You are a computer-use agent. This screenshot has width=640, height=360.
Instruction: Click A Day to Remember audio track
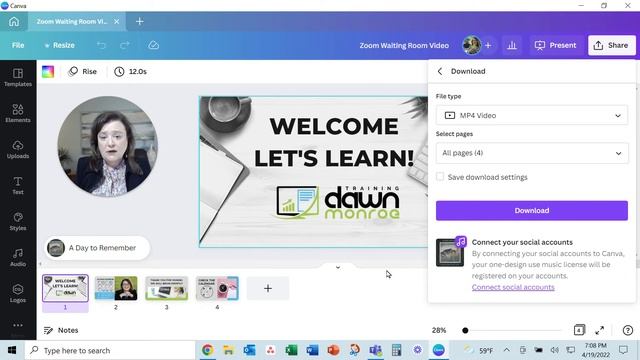point(97,248)
